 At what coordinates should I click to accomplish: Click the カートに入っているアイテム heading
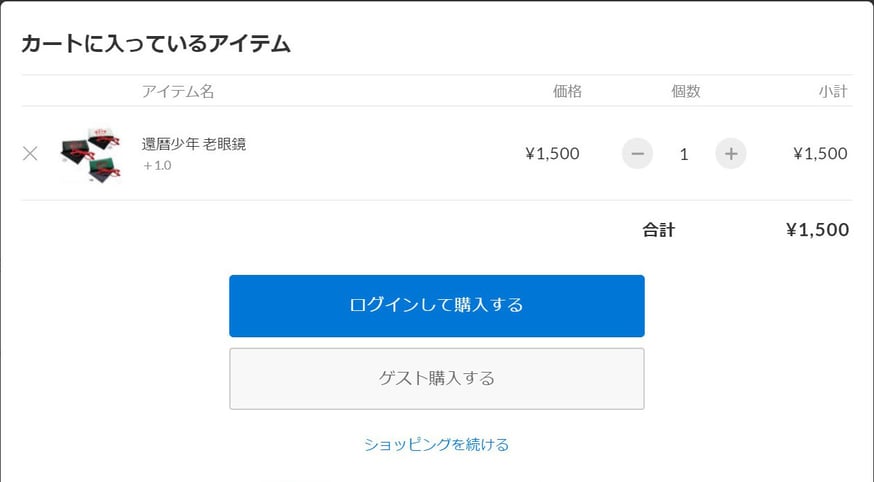point(156,43)
